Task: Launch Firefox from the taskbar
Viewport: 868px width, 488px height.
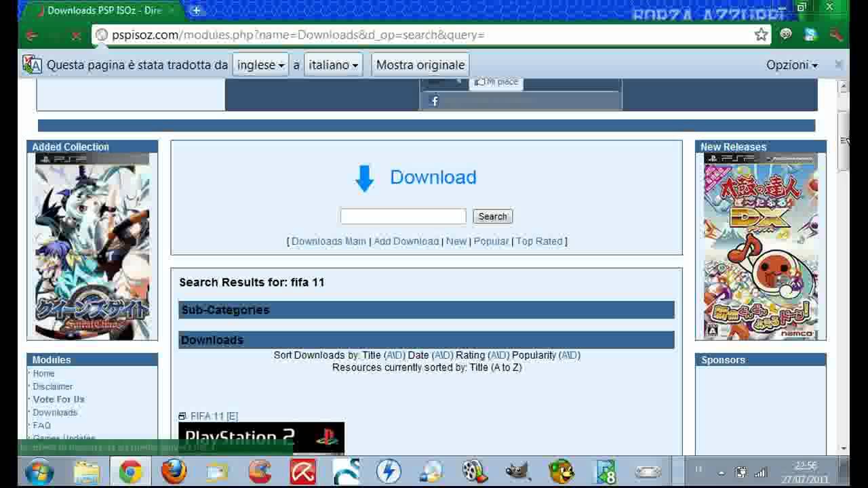Action: pos(174,472)
